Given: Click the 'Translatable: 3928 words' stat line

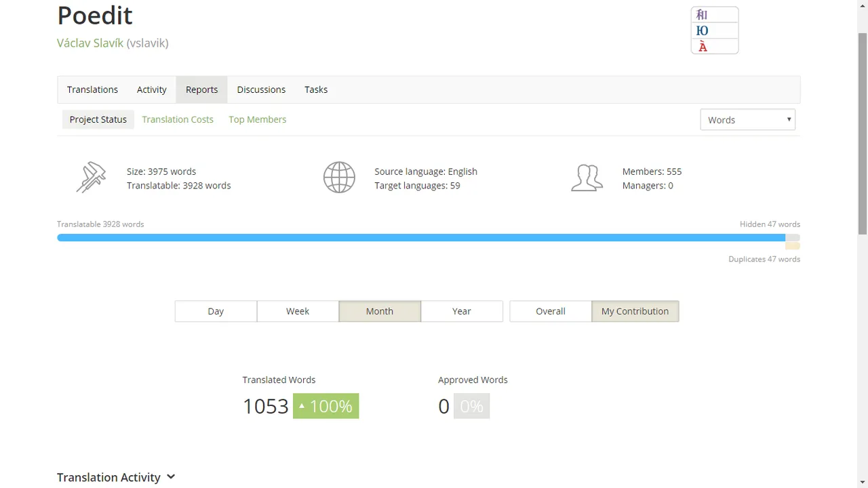Looking at the screenshot, I should tap(179, 186).
